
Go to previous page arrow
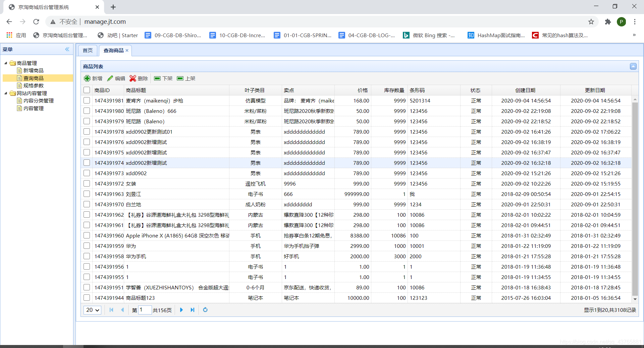[122, 310]
